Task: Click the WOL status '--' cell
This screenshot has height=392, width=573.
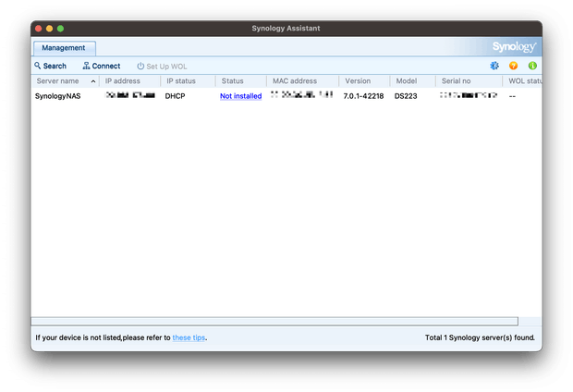Action: coord(512,96)
